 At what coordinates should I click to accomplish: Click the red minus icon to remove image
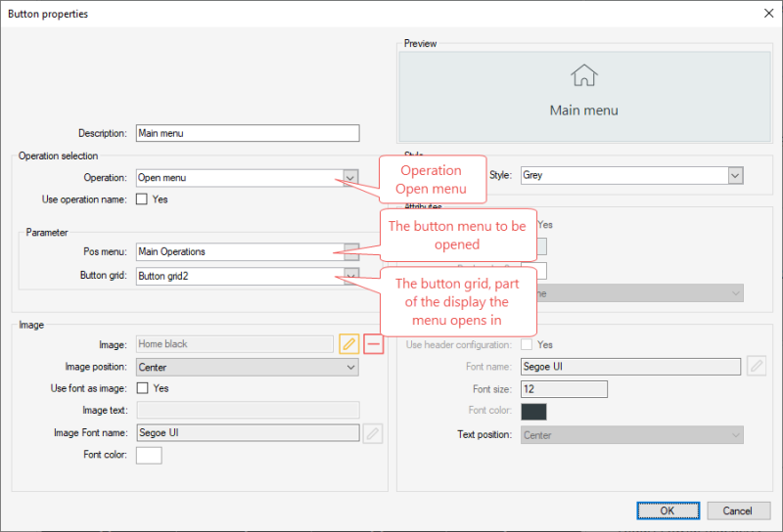coord(373,344)
